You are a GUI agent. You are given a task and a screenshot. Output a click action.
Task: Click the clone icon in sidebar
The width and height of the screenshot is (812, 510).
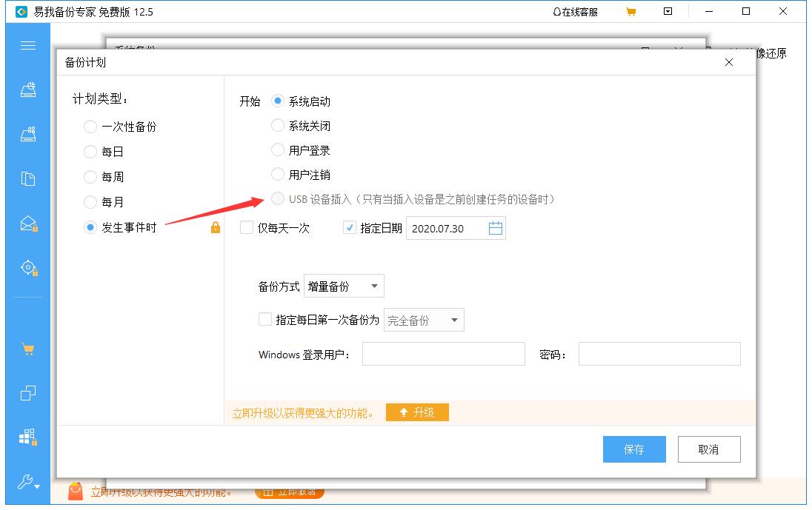coord(27,393)
